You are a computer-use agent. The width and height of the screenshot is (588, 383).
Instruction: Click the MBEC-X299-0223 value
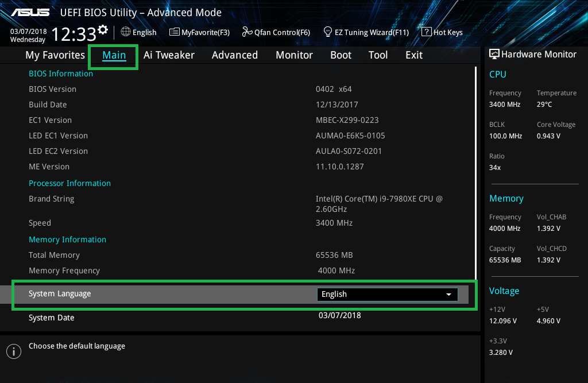(347, 120)
